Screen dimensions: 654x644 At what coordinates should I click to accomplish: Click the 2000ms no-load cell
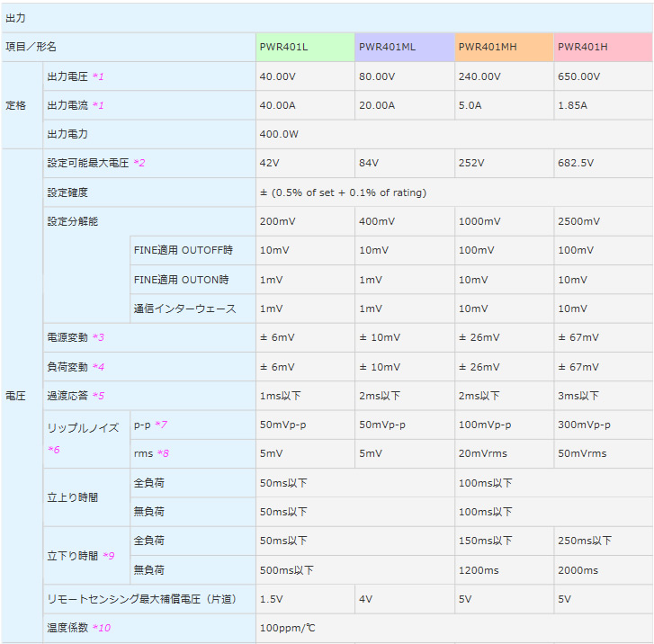(603, 569)
